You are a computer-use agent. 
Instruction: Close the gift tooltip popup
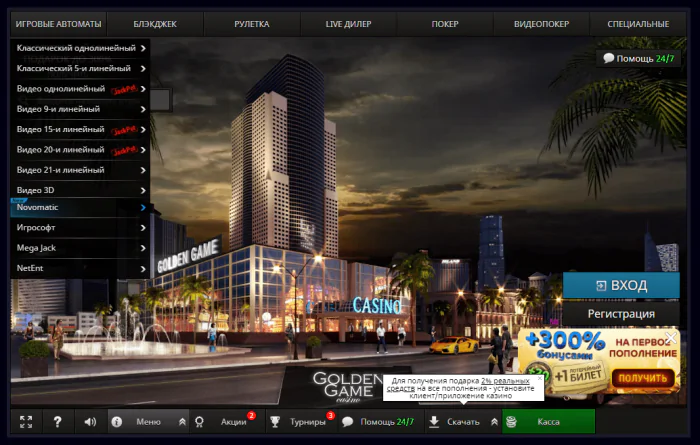tap(539, 378)
